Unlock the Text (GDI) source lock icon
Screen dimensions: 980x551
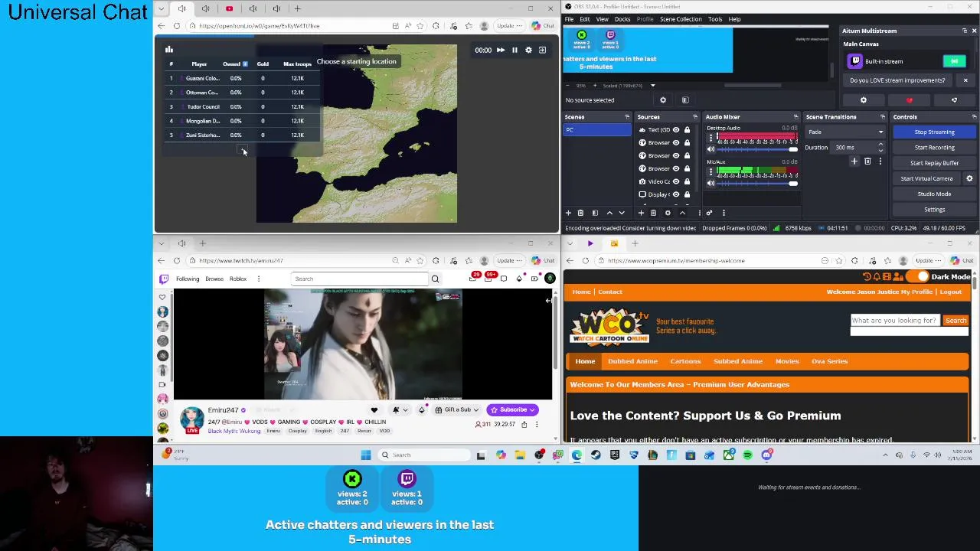[x=687, y=130]
